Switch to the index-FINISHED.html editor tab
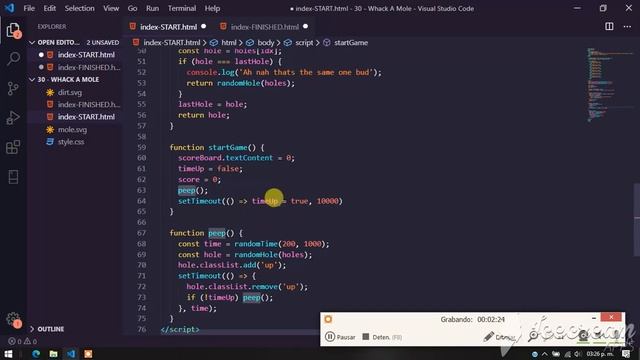 coord(265,27)
